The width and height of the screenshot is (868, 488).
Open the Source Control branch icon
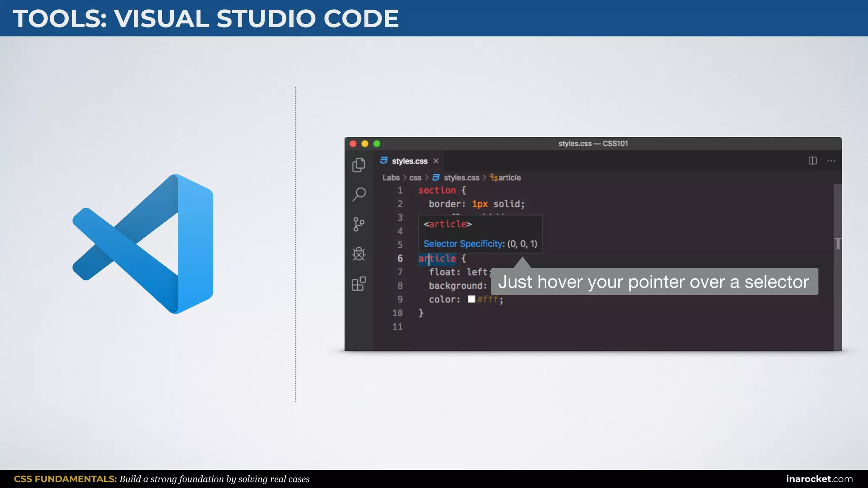click(359, 224)
